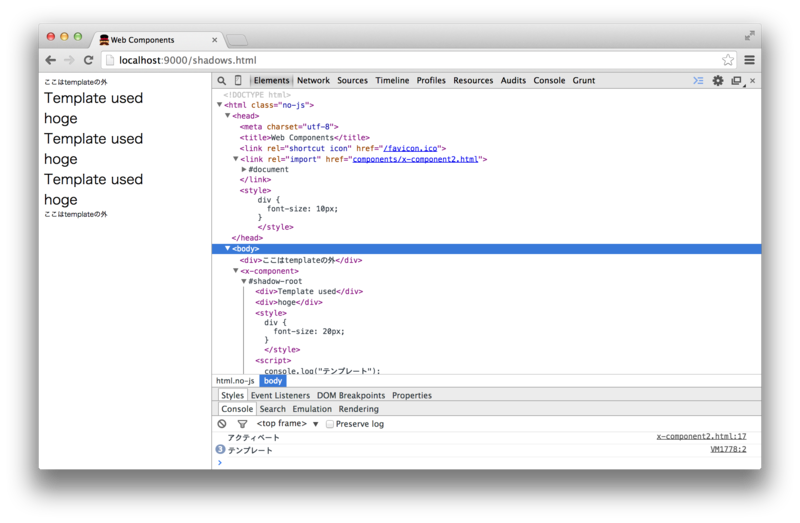Open the Timeline panel
800x523 pixels.
point(392,81)
